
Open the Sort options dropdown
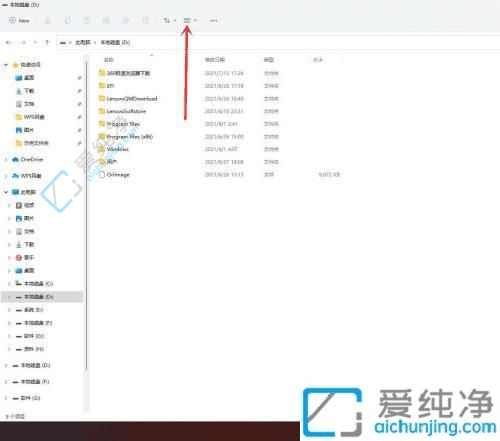169,21
